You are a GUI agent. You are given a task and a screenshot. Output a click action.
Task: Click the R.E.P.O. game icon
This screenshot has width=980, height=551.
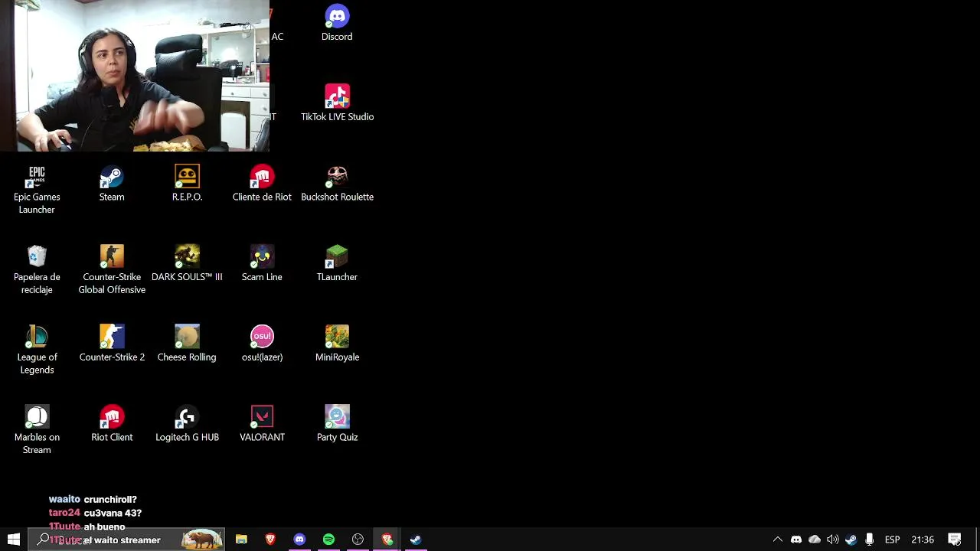click(x=187, y=184)
